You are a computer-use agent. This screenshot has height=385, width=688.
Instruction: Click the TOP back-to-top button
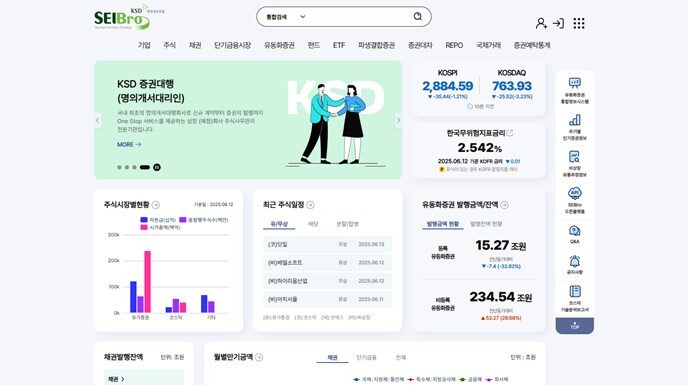click(x=574, y=326)
